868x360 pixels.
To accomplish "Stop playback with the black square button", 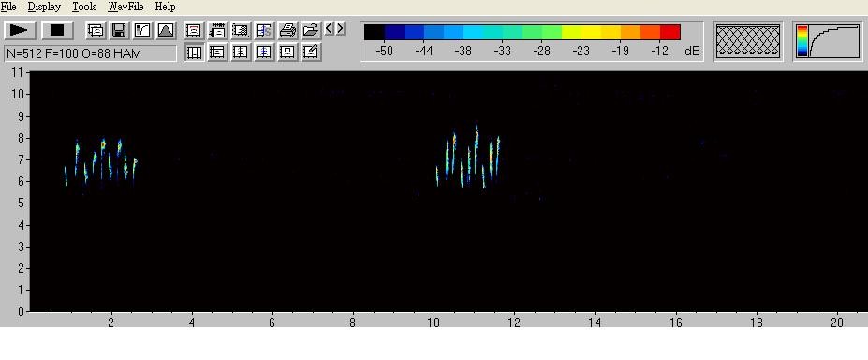I will click(x=57, y=30).
